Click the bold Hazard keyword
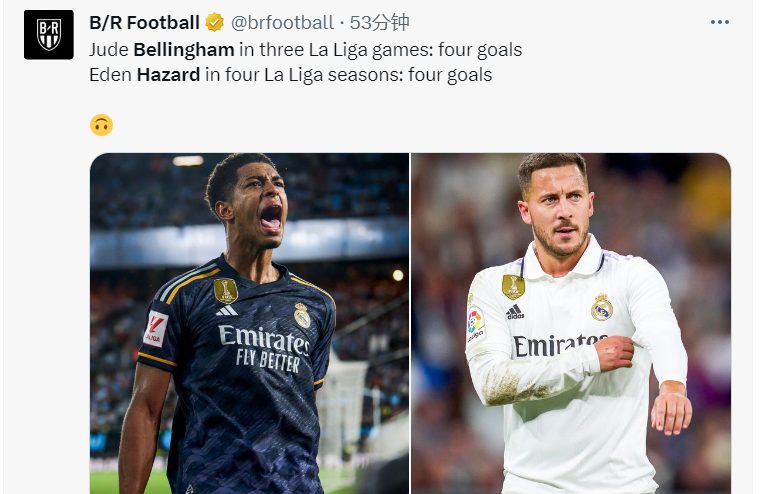 pos(168,75)
